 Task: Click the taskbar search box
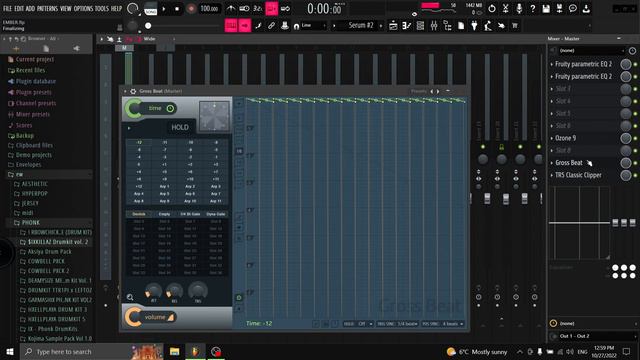(x=92, y=351)
